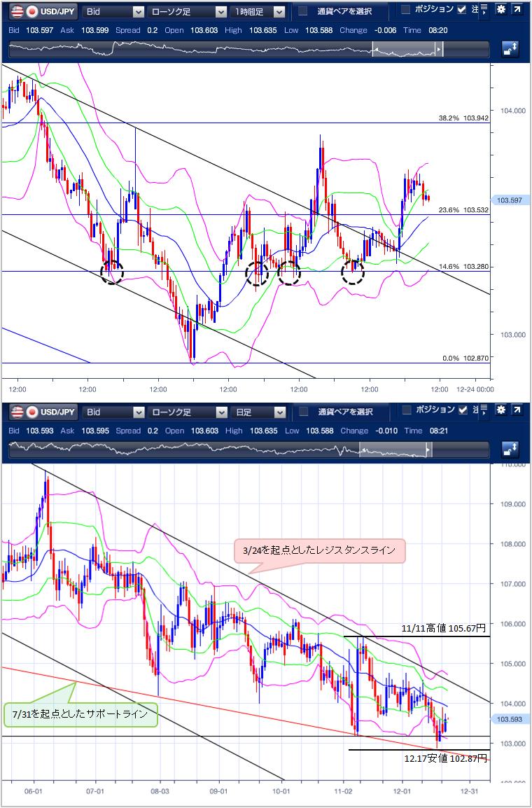This screenshot has height=808, width=532.
Task: Click right handle of upper navigator range slider
Action: 440,49
